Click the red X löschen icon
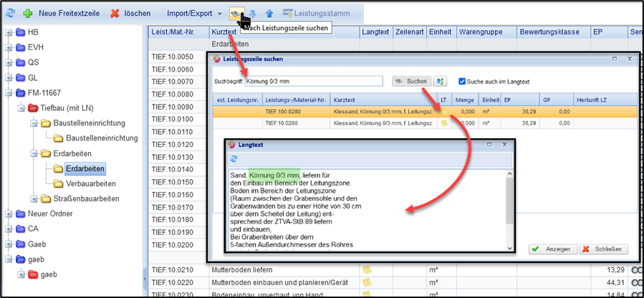 [115, 13]
